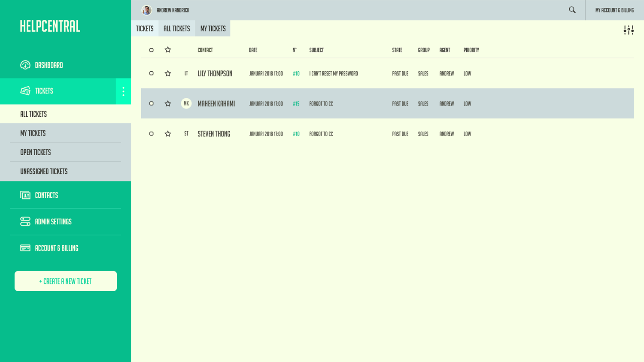Open the Dashboard gauge icon
644x362 pixels.
click(25, 65)
